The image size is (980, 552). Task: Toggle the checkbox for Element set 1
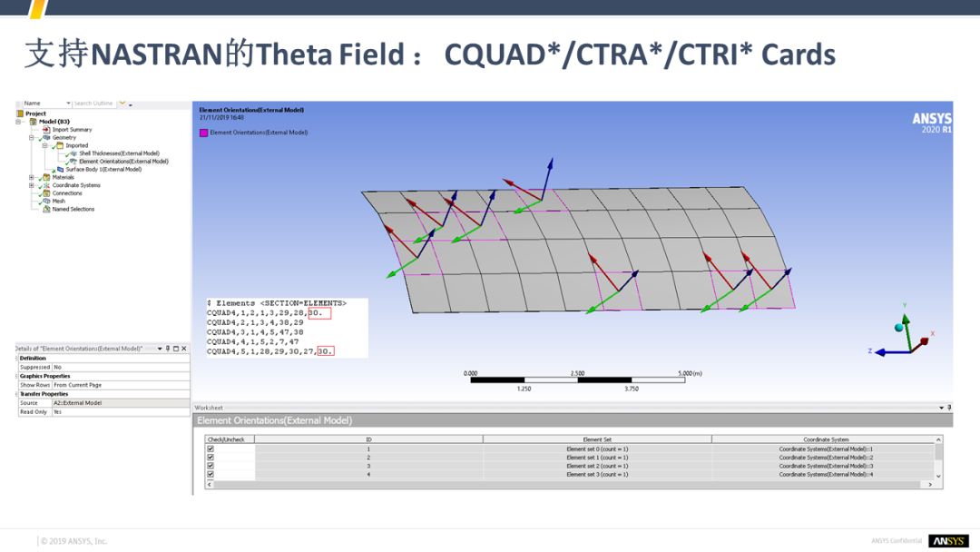click(x=211, y=458)
